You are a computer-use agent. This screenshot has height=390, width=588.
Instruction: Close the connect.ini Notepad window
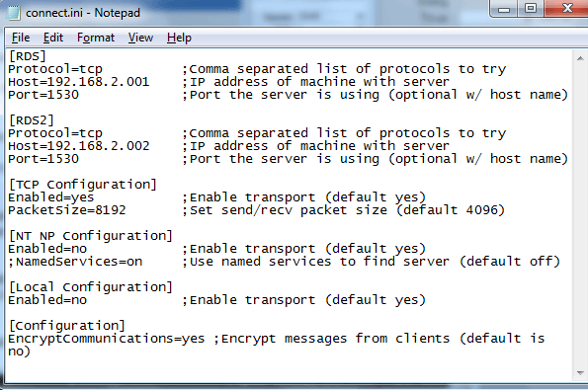click(x=566, y=8)
